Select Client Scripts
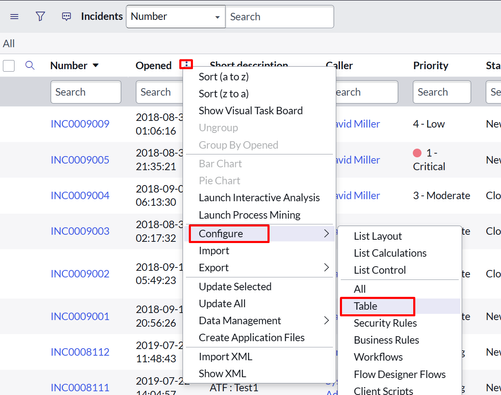Screen dimensions: 501x395 click(x=383, y=391)
